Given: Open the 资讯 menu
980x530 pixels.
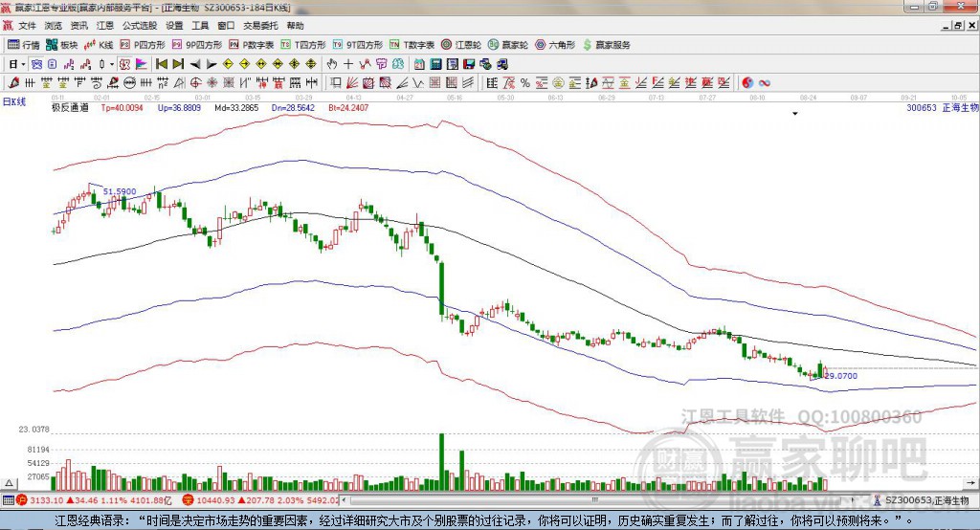Looking at the screenshot, I should pyautogui.click(x=79, y=26).
